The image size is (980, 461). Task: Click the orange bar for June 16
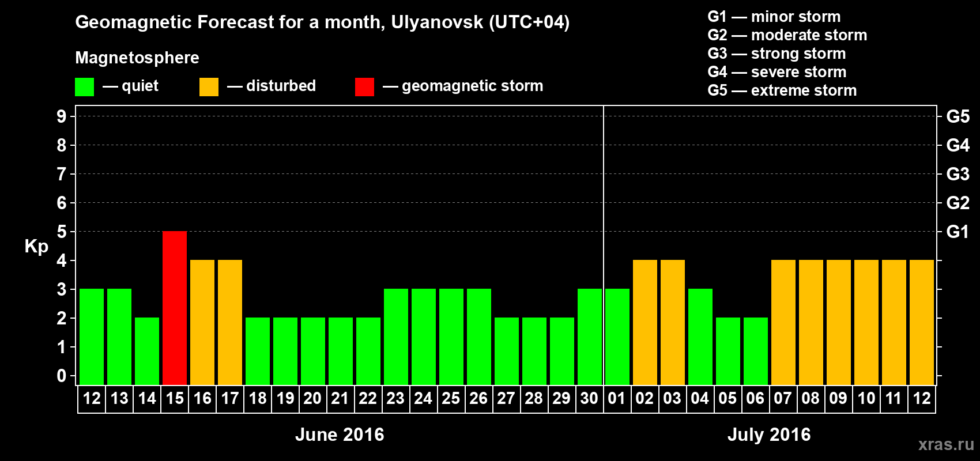pos(202,322)
